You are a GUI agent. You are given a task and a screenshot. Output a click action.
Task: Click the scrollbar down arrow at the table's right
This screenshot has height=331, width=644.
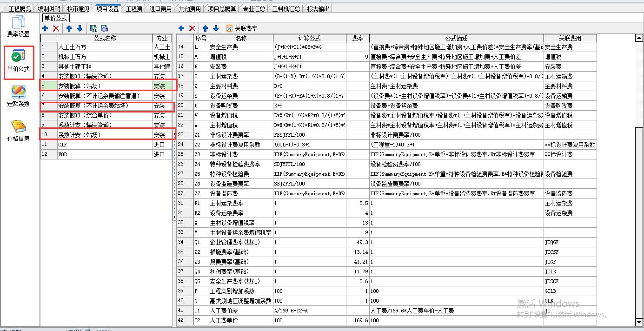coord(639,322)
